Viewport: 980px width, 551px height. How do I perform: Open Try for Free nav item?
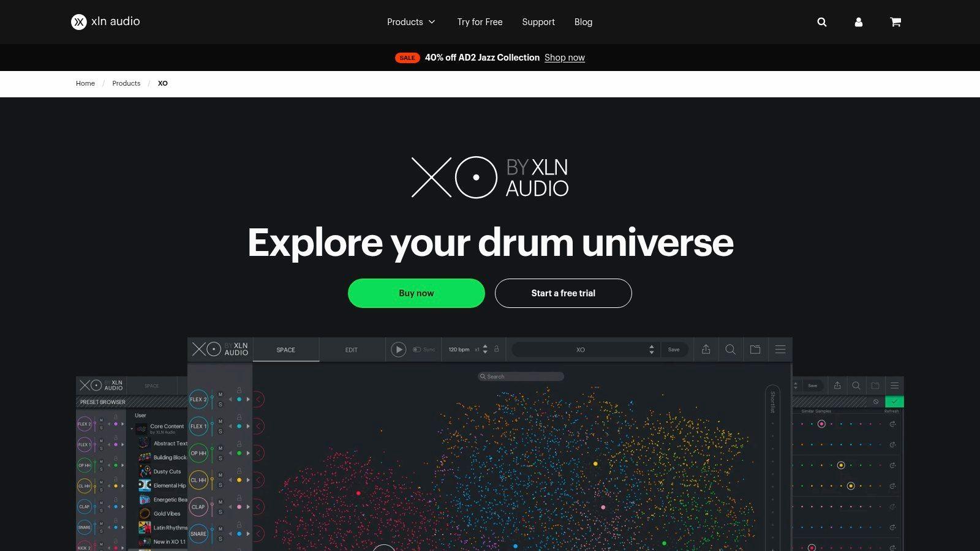pyautogui.click(x=480, y=22)
